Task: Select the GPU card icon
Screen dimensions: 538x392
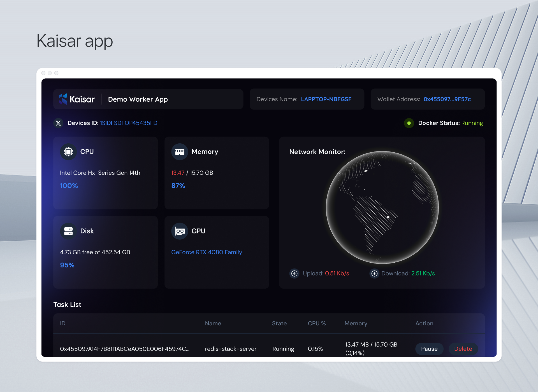Action: tap(180, 231)
